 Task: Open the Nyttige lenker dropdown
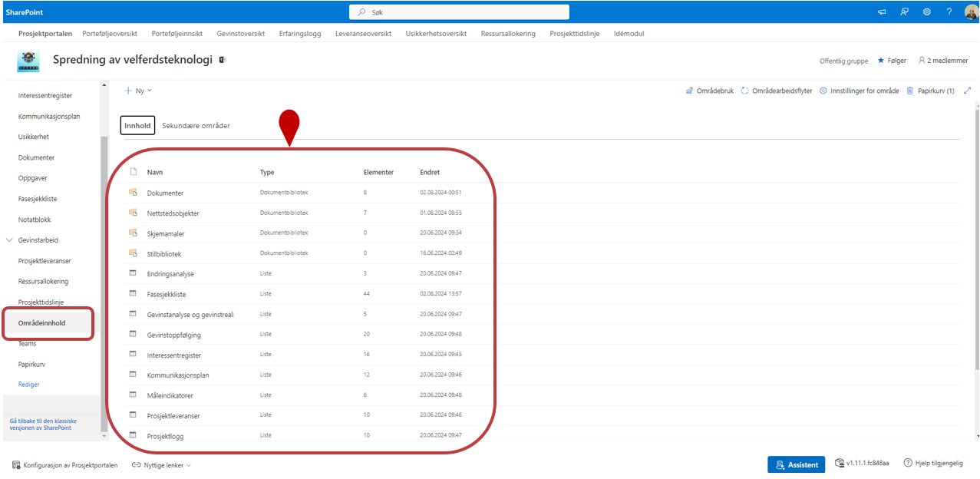pos(161,465)
